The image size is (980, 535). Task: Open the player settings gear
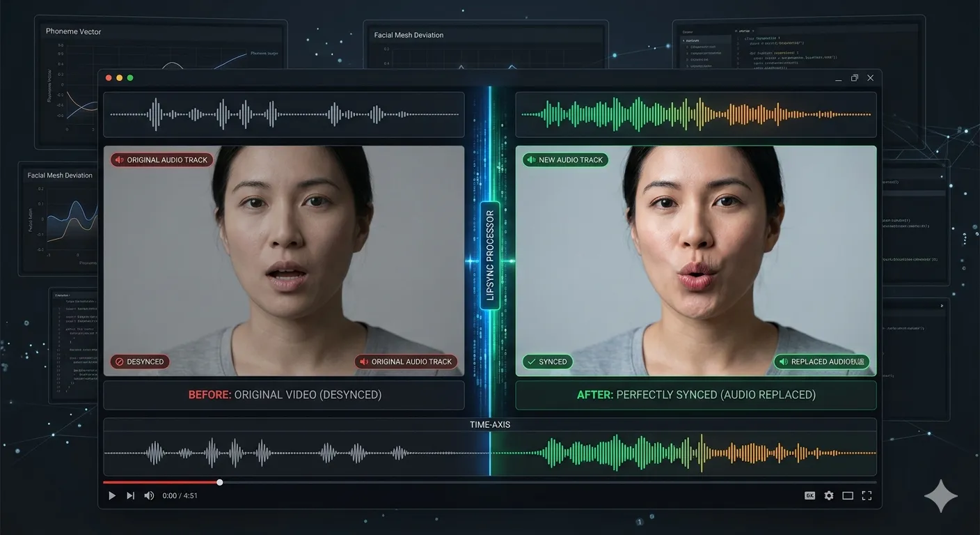[828, 495]
